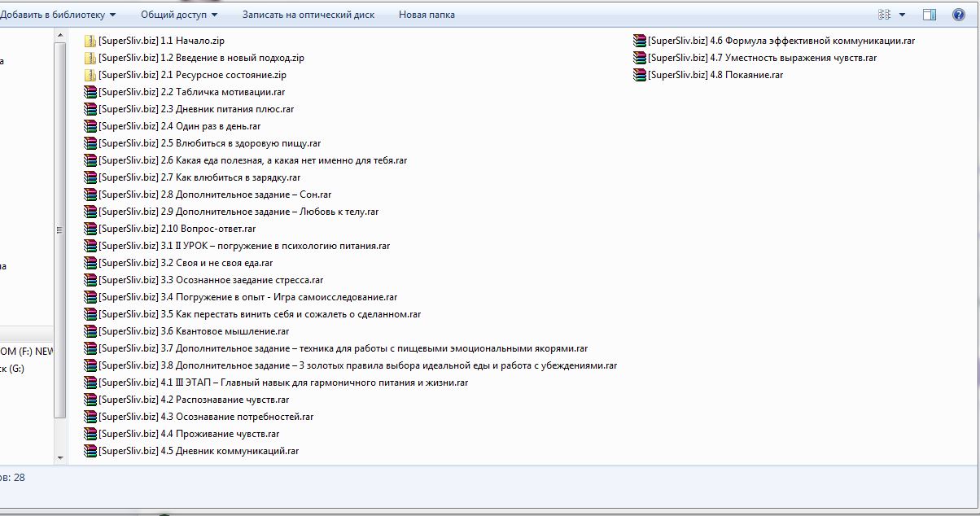Viewport: 980px width, 516px height.
Task: Click the zip icon for 1.1 Начало
Action: (90, 41)
